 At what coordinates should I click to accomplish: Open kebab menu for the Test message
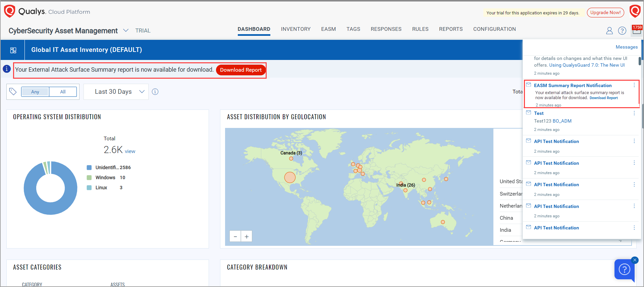pyautogui.click(x=634, y=113)
